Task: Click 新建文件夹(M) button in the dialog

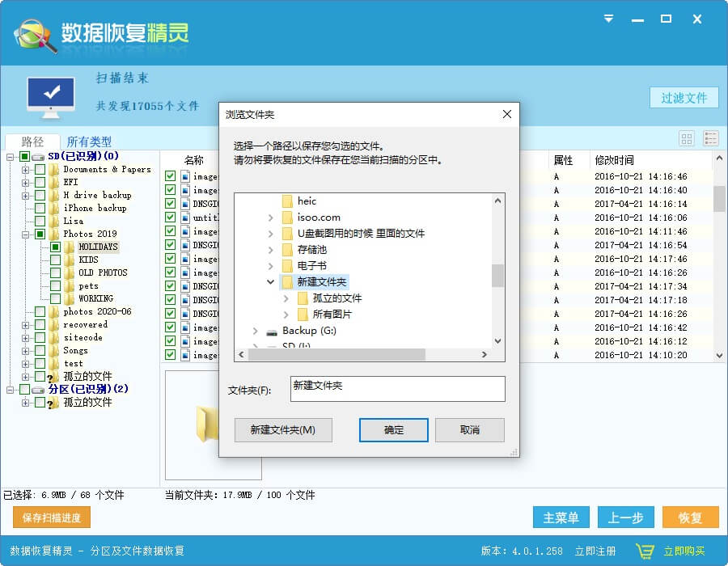Action: (283, 430)
